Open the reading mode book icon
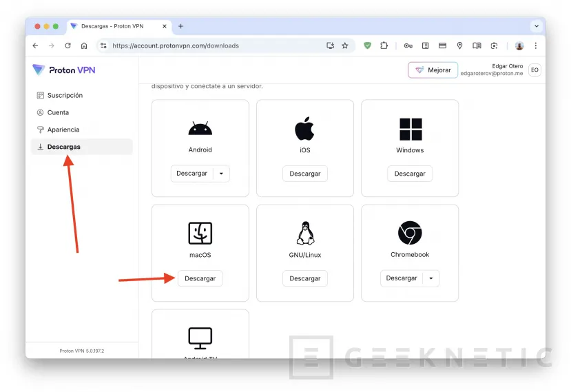The image size is (571, 392). (477, 45)
